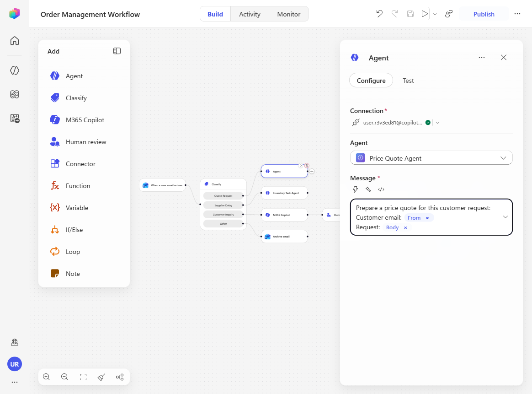Image resolution: width=532 pixels, height=394 pixels.
Task: Add an M365 Copilot node
Action: coord(84,120)
